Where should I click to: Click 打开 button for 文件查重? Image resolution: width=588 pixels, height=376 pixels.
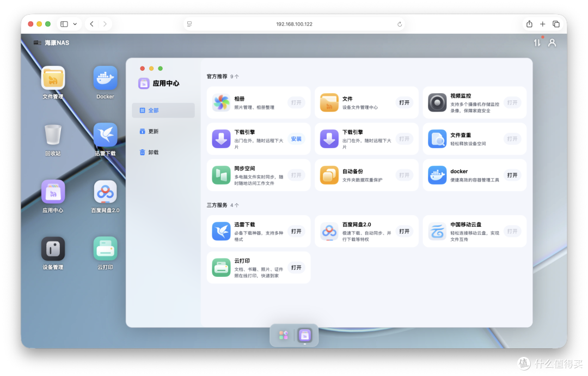[x=512, y=139]
